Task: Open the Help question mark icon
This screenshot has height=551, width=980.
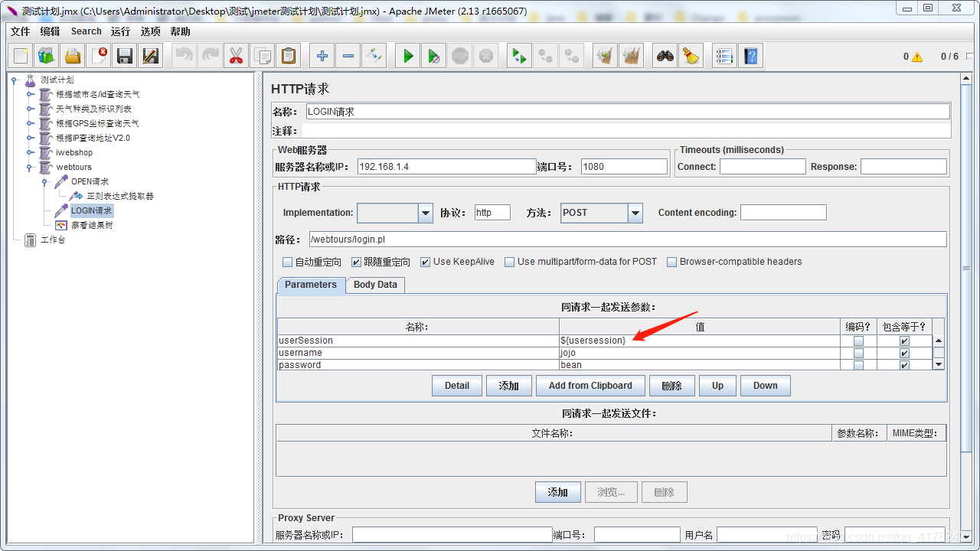Action: [751, 56]
